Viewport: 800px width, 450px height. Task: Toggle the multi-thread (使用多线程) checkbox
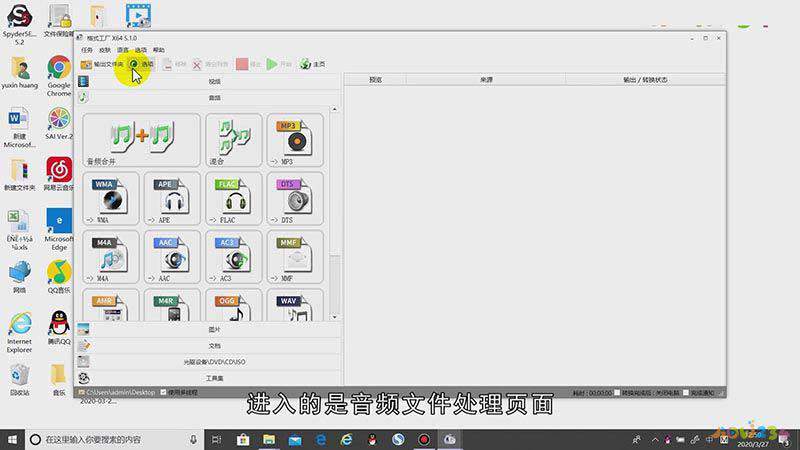coord(164,393)
